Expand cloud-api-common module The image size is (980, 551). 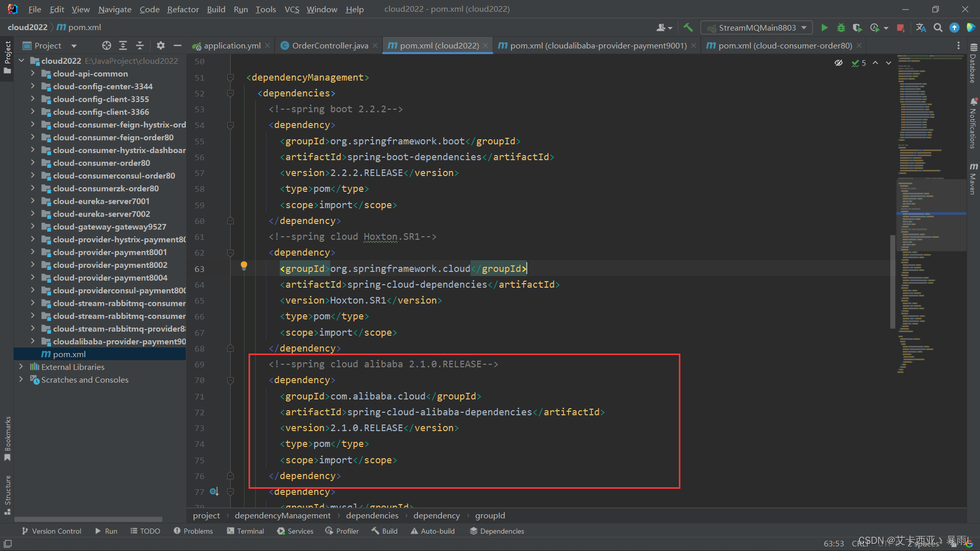[33, 73]
